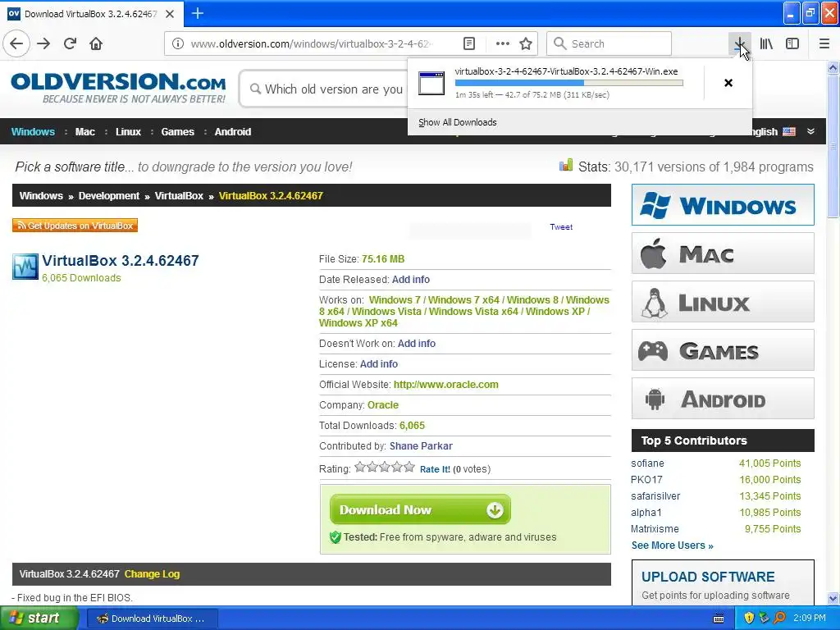Click the third rating star
840x630 pixels.
(385, 467)
